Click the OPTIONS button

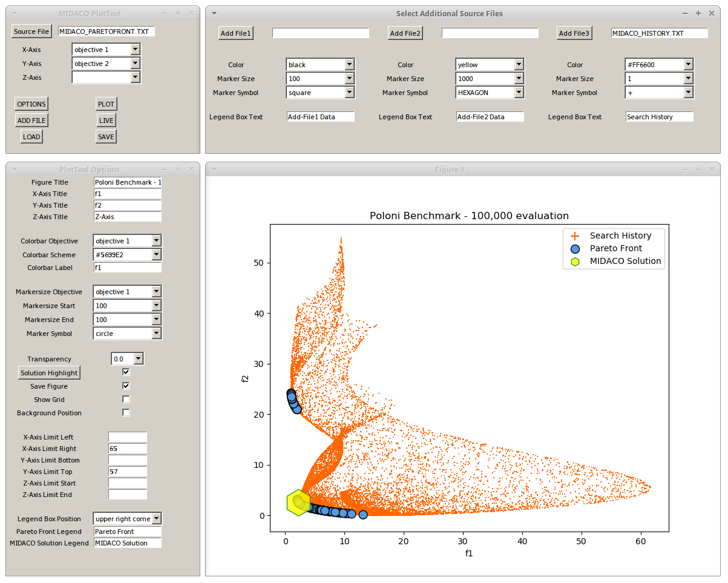(31, 104)
